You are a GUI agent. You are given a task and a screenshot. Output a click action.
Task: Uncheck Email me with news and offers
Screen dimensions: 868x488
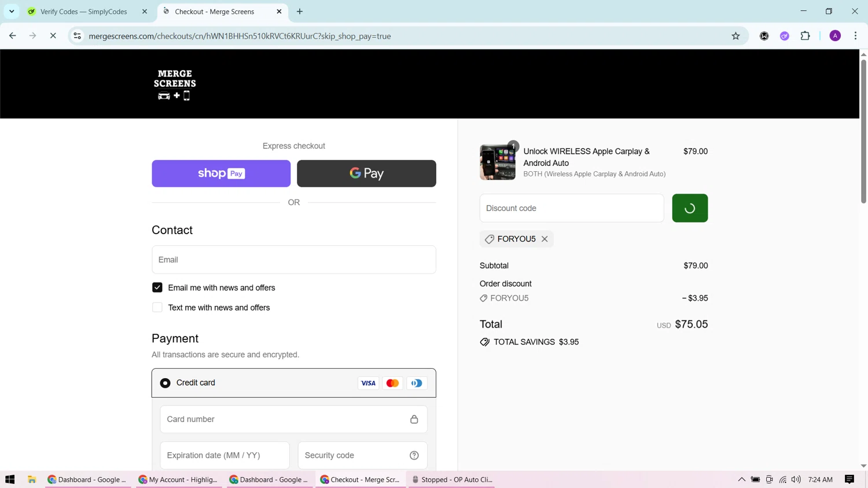pos(157,287)
